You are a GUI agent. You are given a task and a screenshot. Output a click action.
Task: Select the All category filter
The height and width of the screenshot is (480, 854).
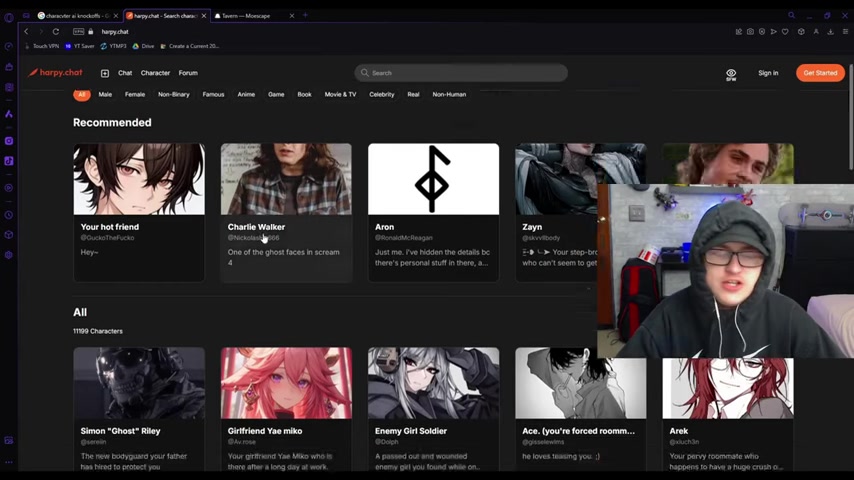coord(82,94)
